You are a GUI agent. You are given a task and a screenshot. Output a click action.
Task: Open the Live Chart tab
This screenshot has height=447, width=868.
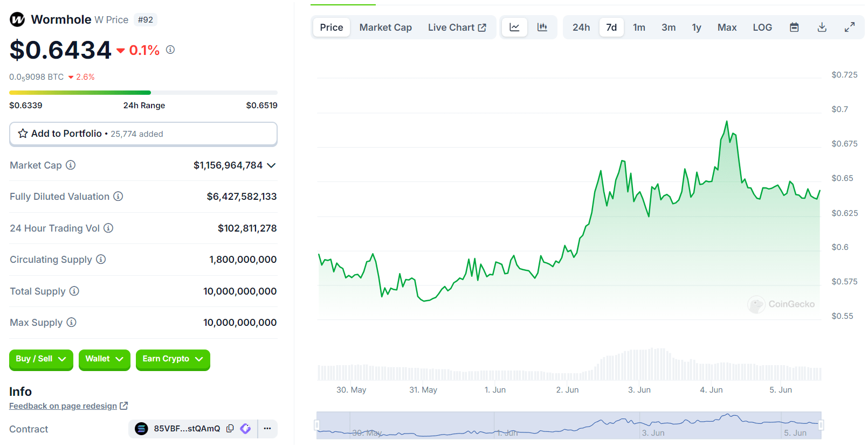click(457, 27)
